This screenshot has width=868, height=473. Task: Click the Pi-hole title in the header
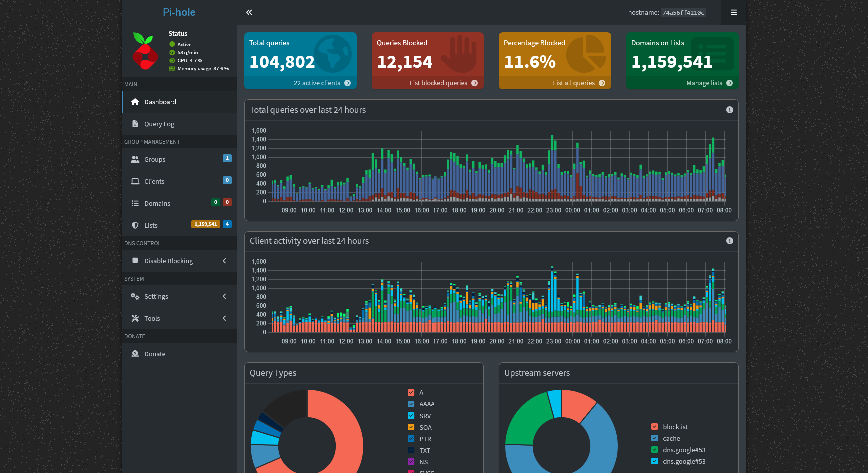click(x=179, y=12)
